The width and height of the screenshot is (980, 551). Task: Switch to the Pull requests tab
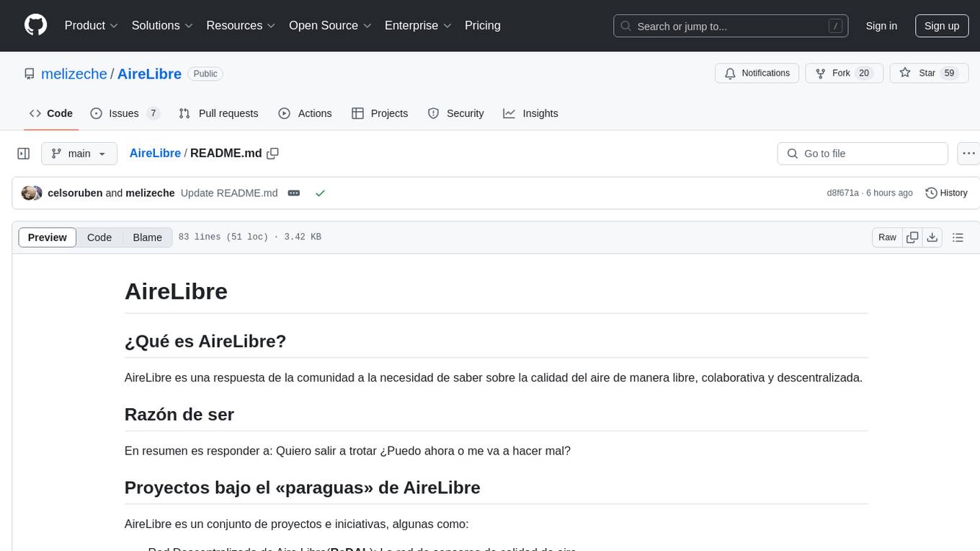218,113
